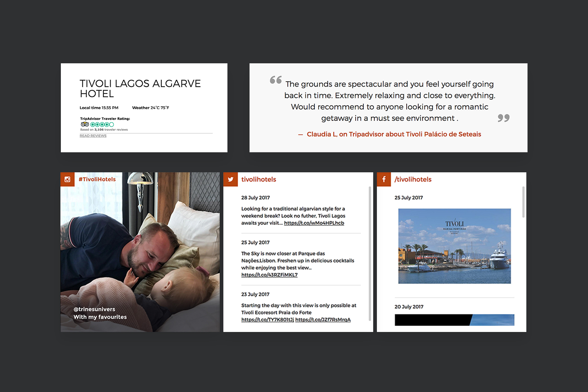Image resolution: width=588 pixels, height=392 pixels.
Task: Click the tweet about Ecoresort Praia do Forte
Action: [x=298, y=312]
